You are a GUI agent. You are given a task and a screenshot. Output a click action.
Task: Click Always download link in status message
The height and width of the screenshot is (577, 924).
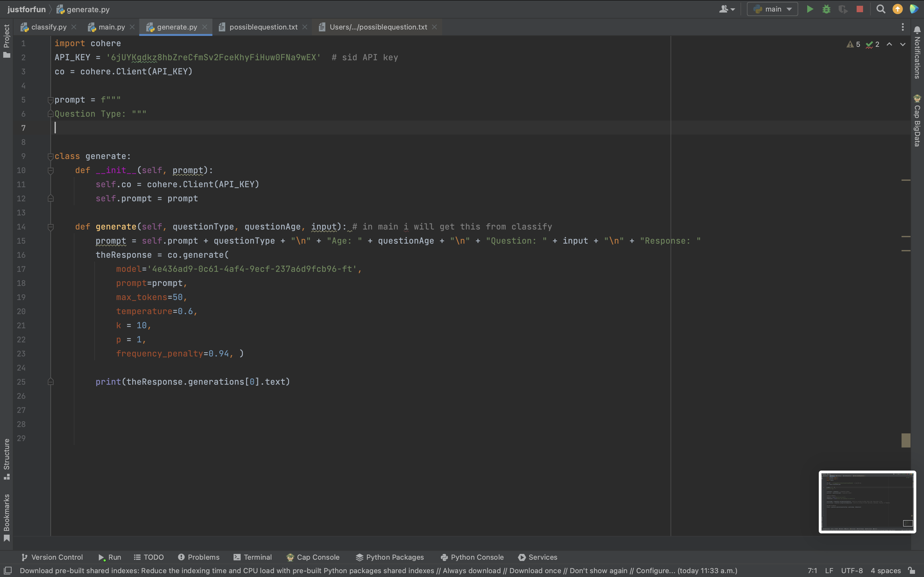pyautogui.click(x=472, y=571)
